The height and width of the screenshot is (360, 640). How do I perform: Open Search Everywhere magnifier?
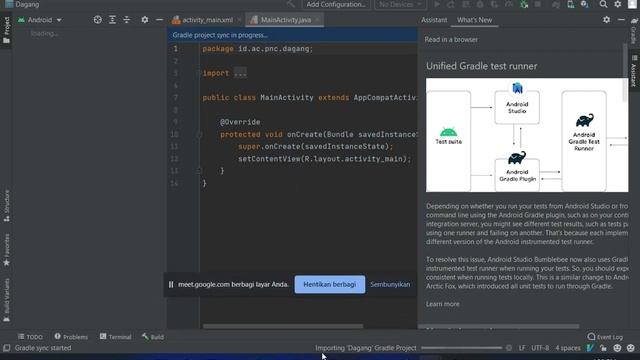pyautogui.click(x=603, y=4)
